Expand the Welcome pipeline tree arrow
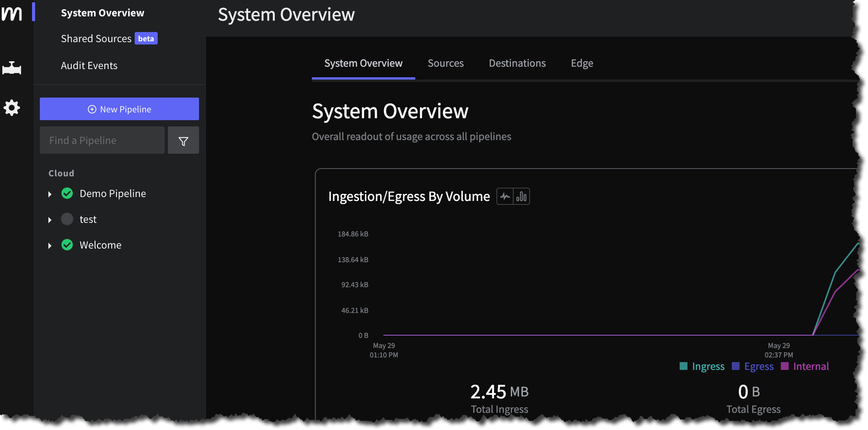 tap(50, 246)
